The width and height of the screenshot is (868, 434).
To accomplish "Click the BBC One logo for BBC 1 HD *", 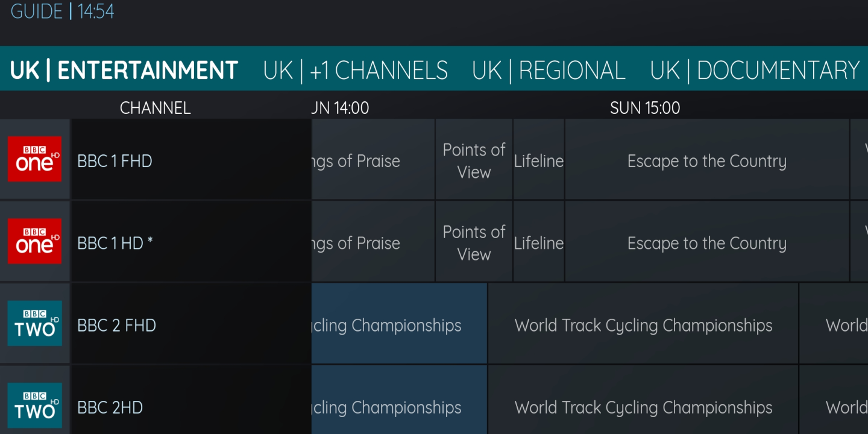I will point(34,241).
